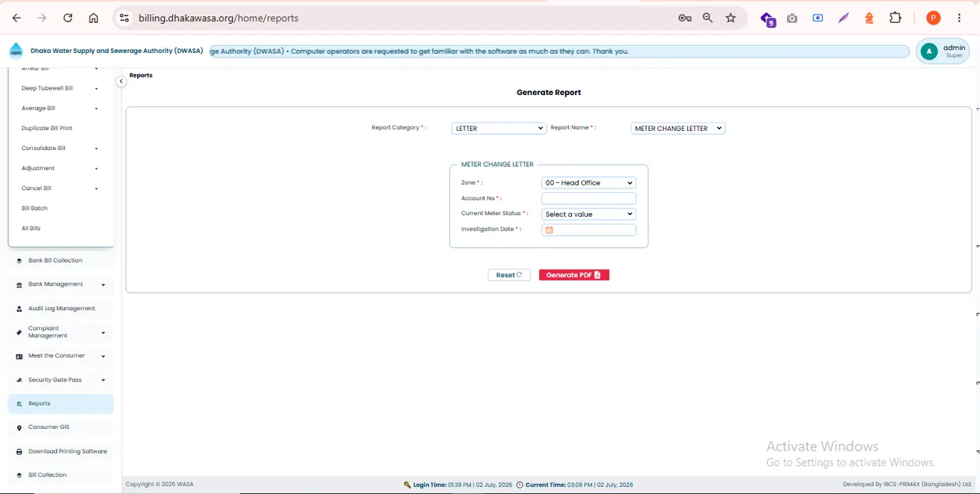
Task: Reload the billing page
Action: click(x=67, y=18)
